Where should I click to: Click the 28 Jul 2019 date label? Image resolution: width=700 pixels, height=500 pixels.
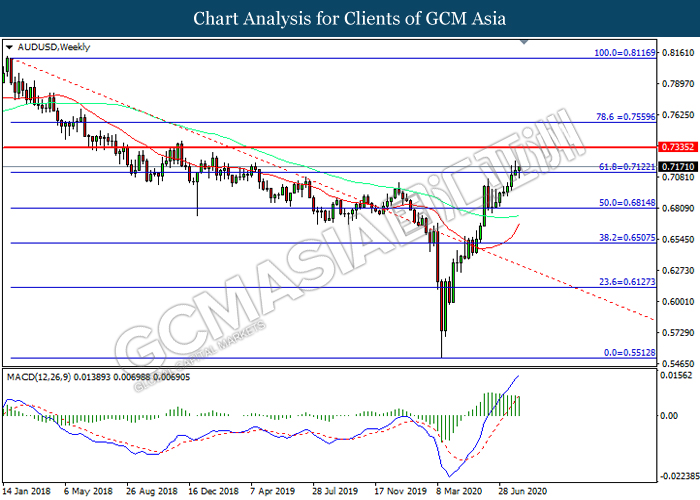(335, 491)
